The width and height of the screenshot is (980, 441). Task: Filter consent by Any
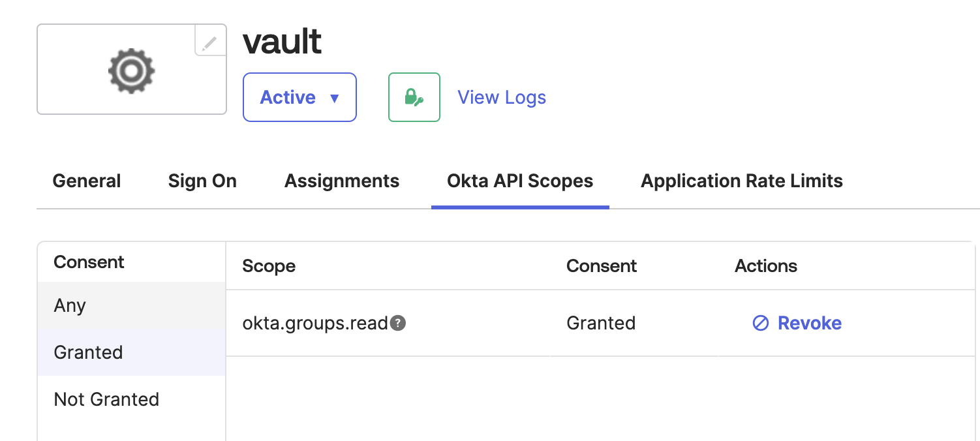pos(132,305)
